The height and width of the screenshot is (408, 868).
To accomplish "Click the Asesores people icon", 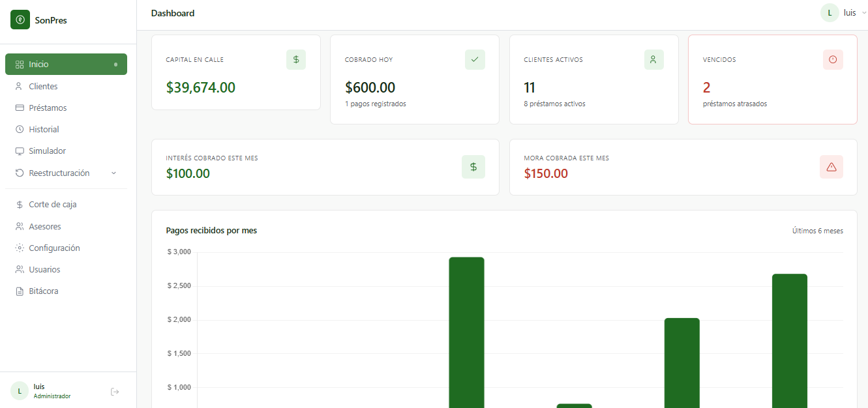I will [x=20, y=226].
